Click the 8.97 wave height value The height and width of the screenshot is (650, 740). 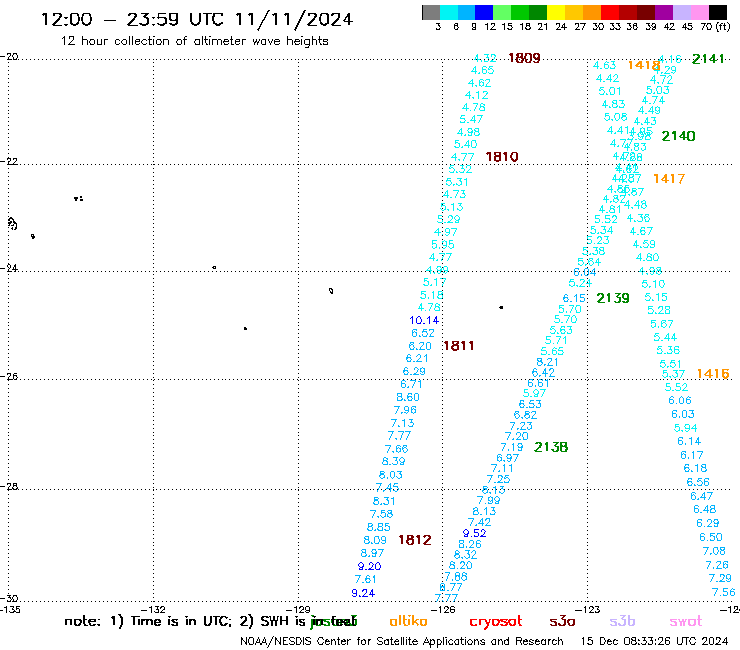click(x=372, y=553)
